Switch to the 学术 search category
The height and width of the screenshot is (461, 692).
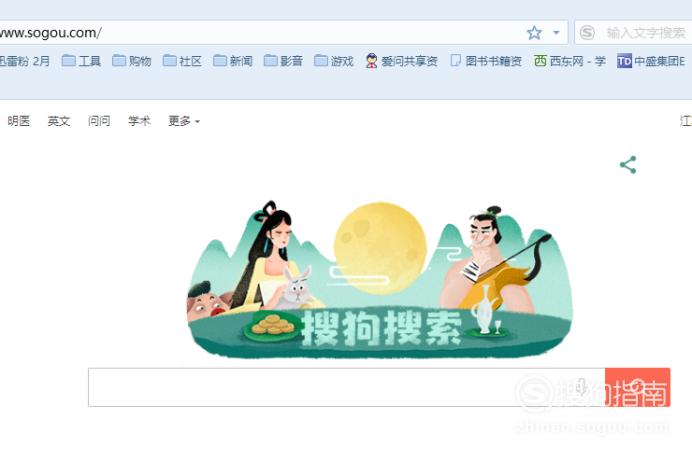(139, 121)
